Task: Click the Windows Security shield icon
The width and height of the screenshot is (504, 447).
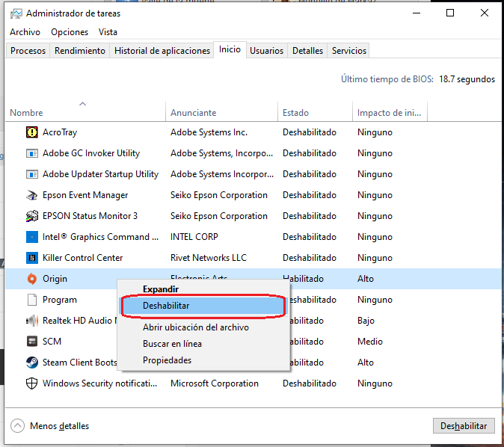Action: (32, 383)
